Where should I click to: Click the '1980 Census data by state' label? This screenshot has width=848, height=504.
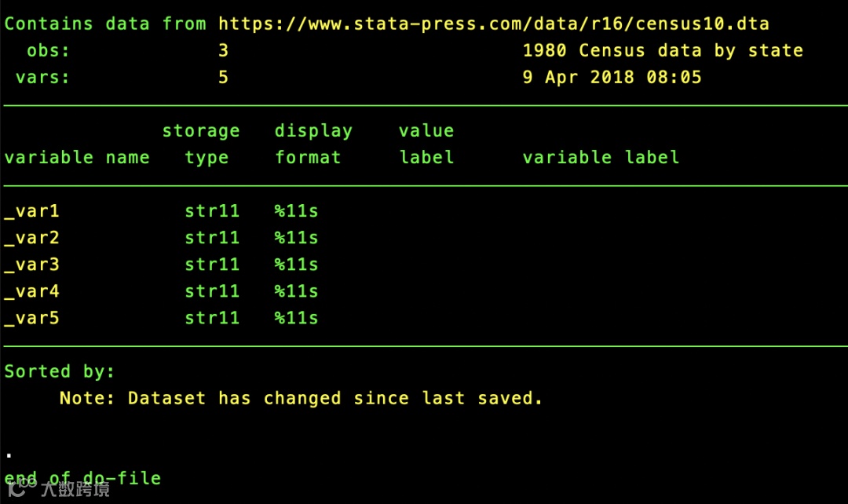tap(663, 51)
